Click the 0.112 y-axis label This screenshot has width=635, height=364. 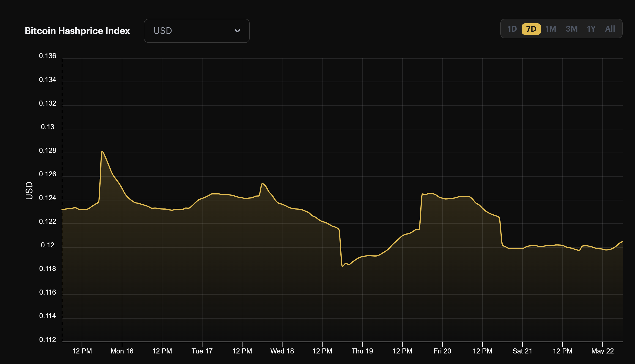pos(47,339)
